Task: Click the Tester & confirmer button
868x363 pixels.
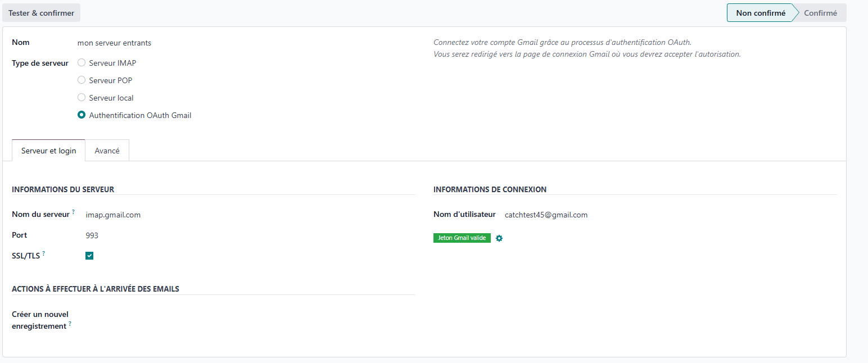Action: (x=42, y=13)
